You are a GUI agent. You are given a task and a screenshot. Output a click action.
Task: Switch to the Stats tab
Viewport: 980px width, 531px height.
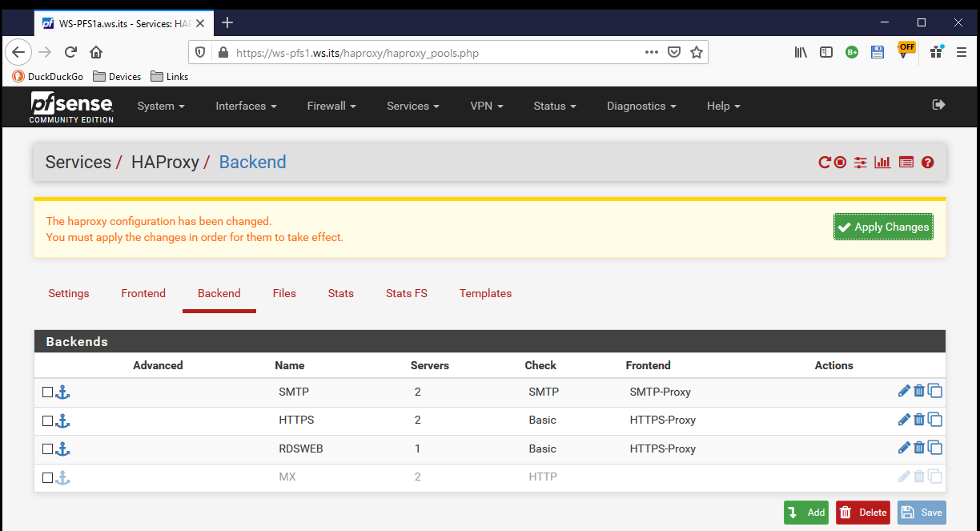(x=341, y=293)
